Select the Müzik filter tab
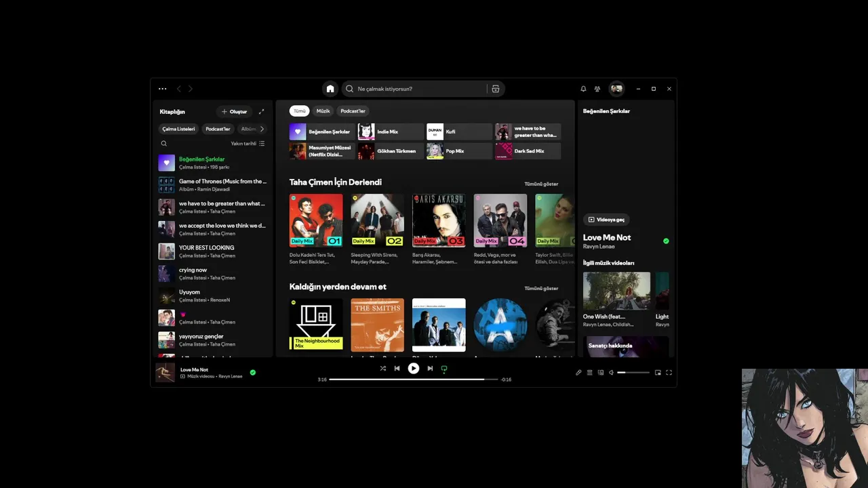The width and height of the screenshot is (868, 488). coord(323,111)
